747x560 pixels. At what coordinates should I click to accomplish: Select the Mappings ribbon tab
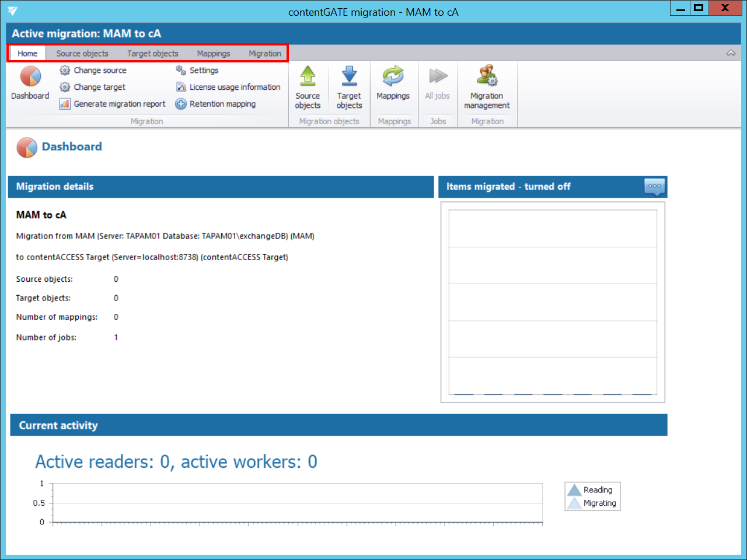214,53
